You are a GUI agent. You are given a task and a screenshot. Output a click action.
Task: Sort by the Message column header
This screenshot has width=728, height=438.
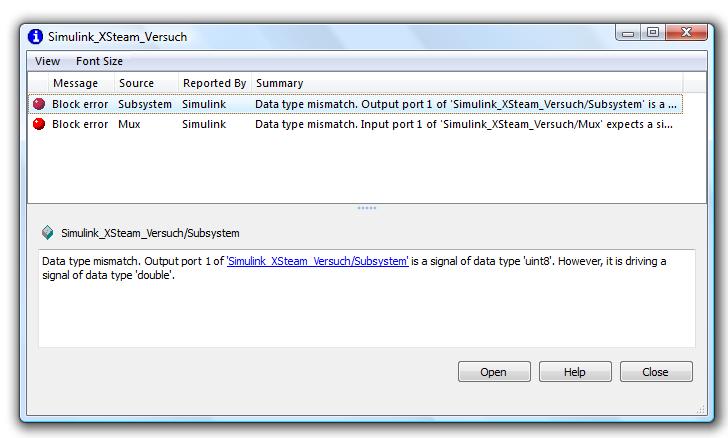[x=75, y=83]
